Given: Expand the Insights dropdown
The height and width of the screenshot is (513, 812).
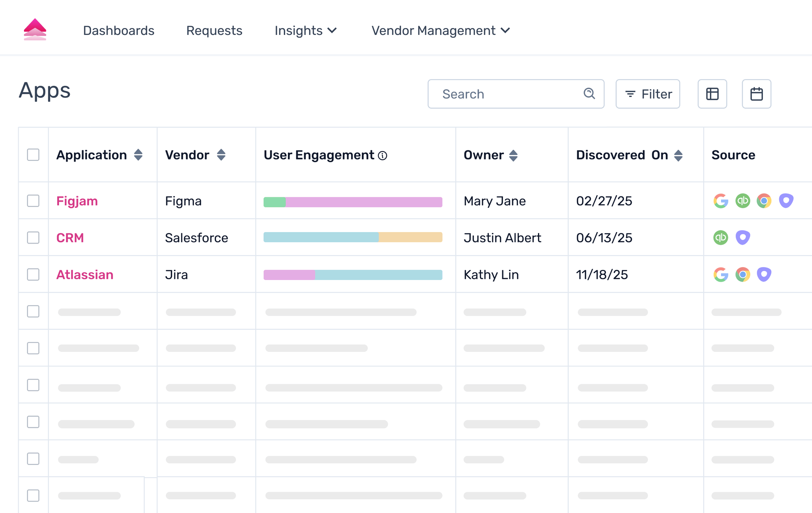Looking at the screenshot, I should [x=306, y=30].
